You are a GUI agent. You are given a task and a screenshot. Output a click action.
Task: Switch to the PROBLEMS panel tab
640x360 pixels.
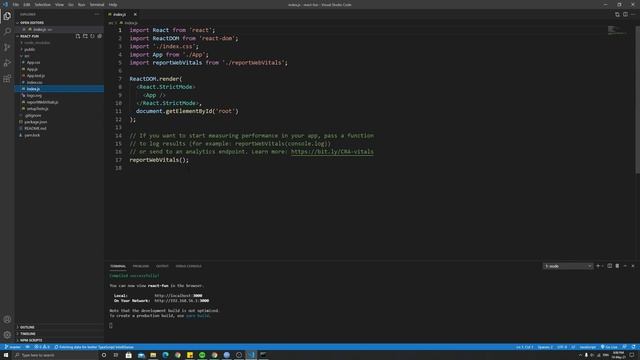[140, 266]
